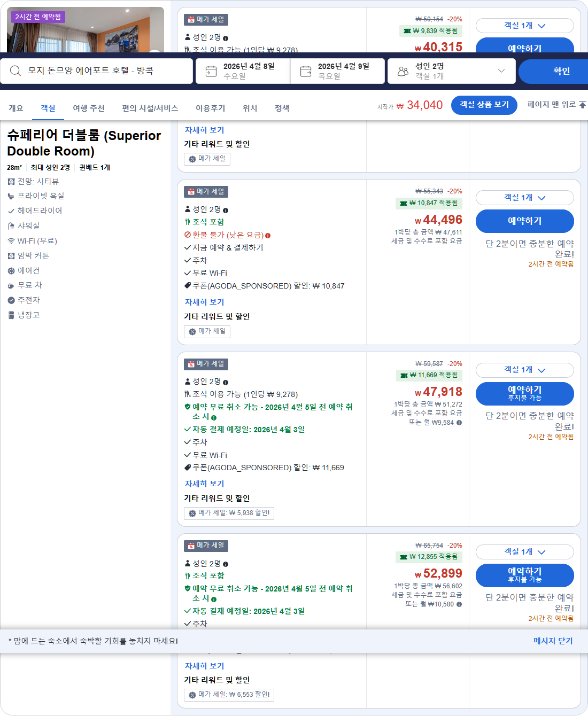Click the coupon icon on ₩11,669 적용됨 badge
The width and height of the screenshot is (588, 716).
point(404,375)
